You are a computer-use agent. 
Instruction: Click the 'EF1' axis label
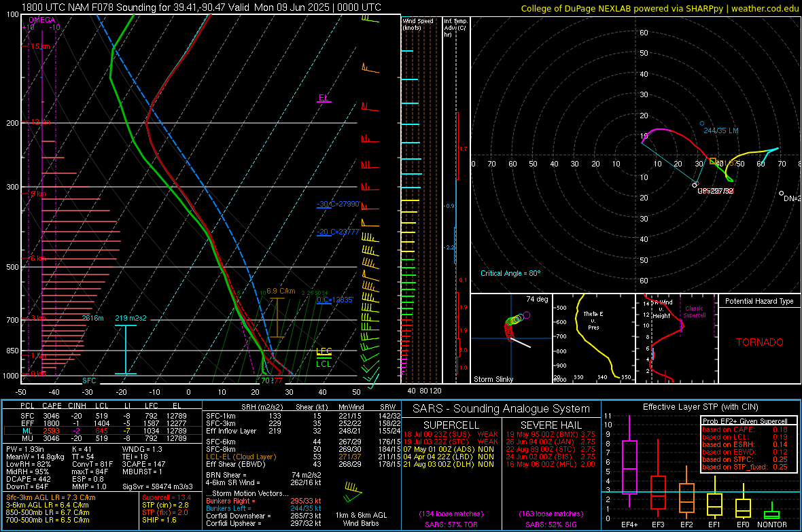click(x=714, y=525)
